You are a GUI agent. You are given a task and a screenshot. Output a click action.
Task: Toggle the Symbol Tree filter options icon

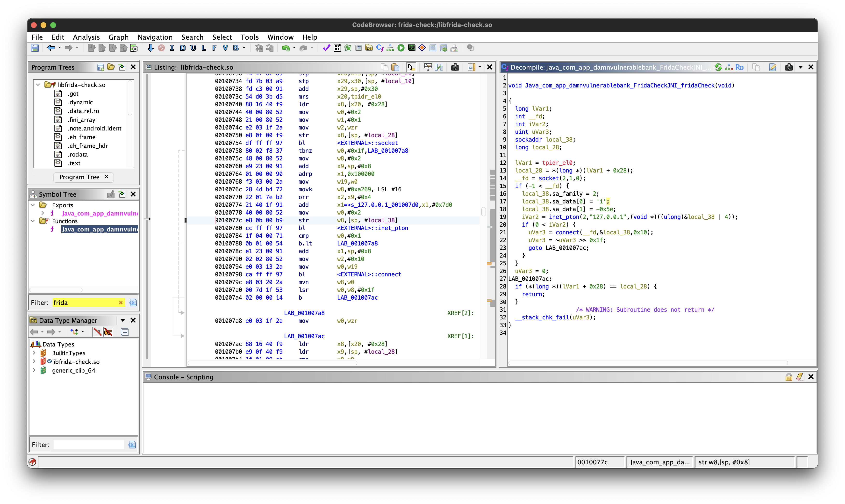tap(133, 302)
